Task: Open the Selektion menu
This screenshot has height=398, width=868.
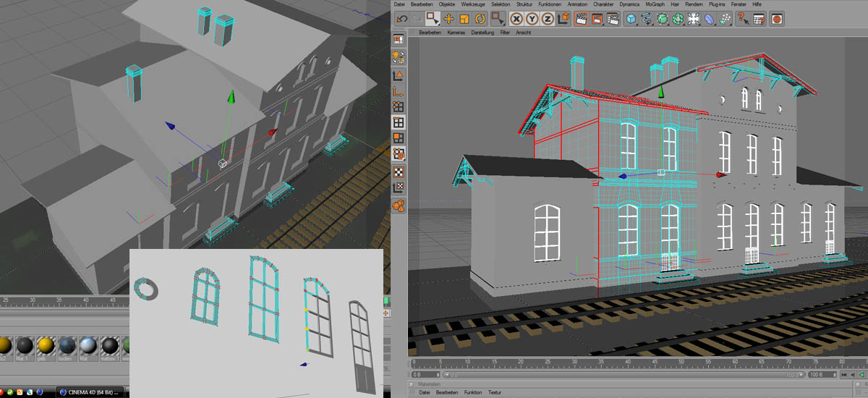Action: 500,4
